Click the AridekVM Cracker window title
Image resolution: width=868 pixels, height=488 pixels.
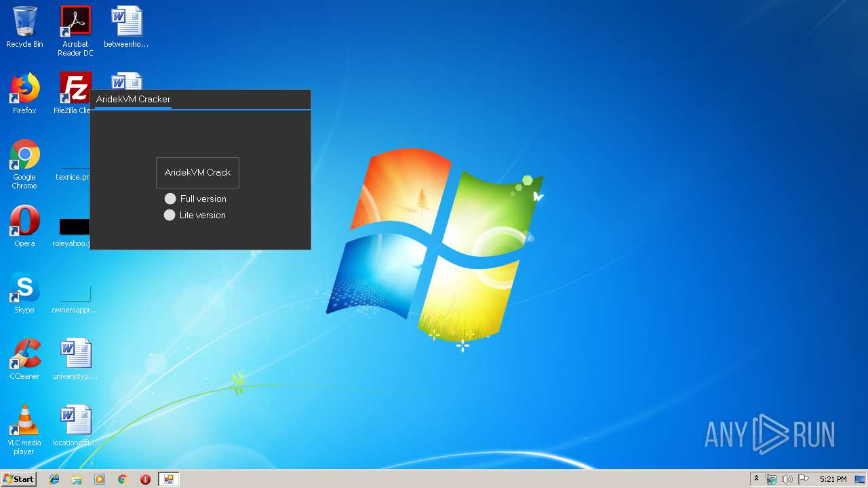pyautogui.click(x=133, y=99)
